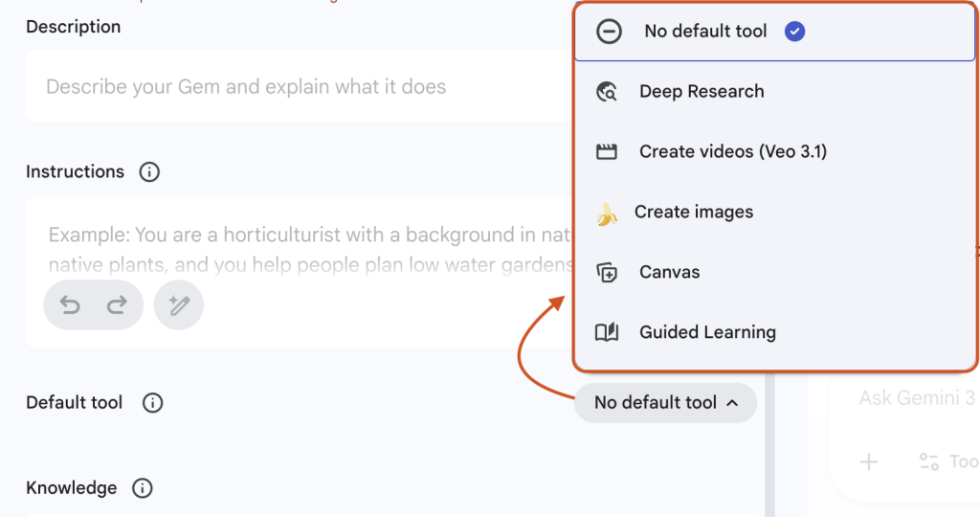The image size is (980, 517).
Task: Select Create images menu option
Action: (693, 213)
